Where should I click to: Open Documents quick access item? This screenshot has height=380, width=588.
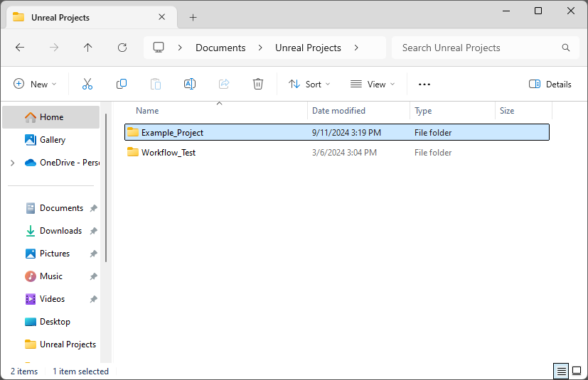point(54,208)
